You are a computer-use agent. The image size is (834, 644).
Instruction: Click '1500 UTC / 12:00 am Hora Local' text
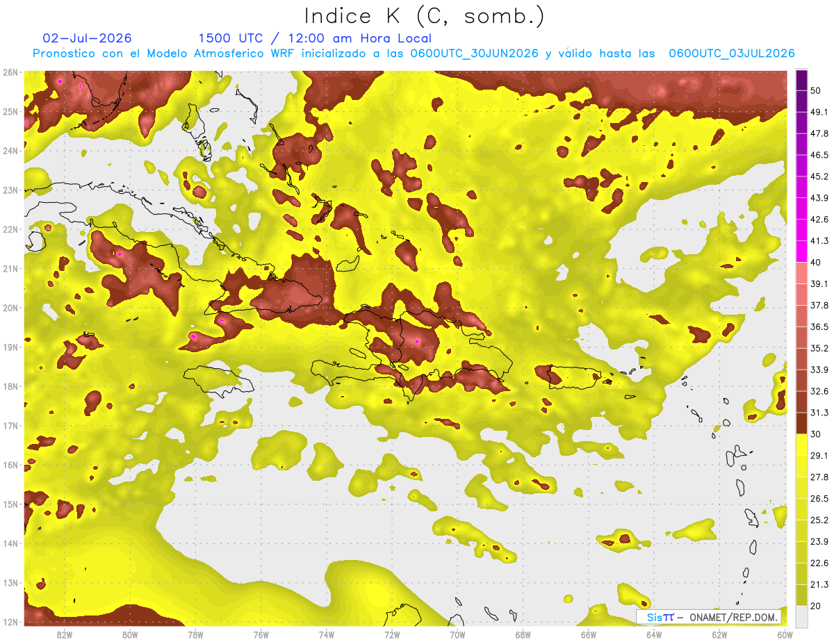(315, 38)
